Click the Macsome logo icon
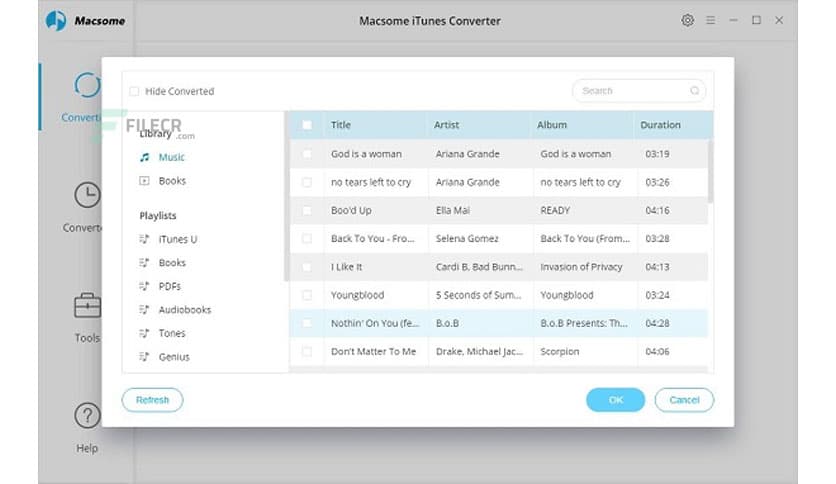Viewport: 836px width, 484px height. click(x=56, y=21)
